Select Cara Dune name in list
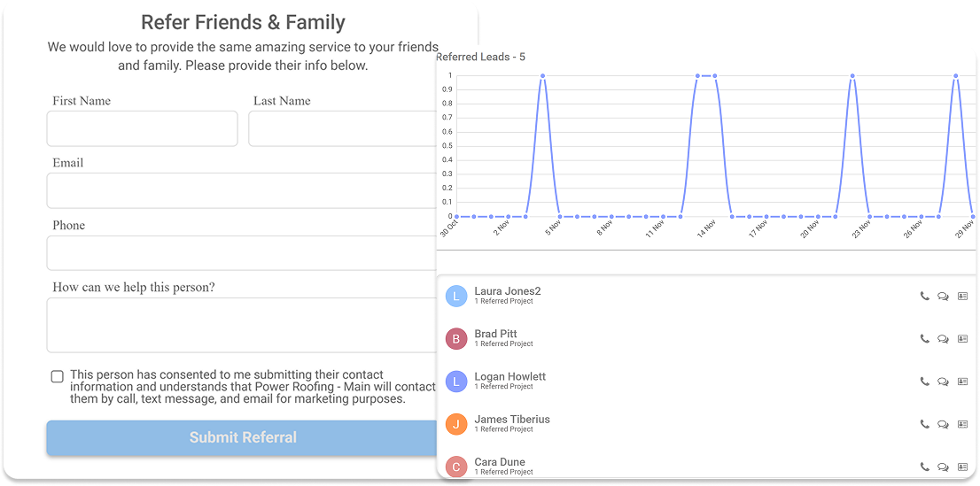Screen dimensions: 980x486 [x=500, y=462]
